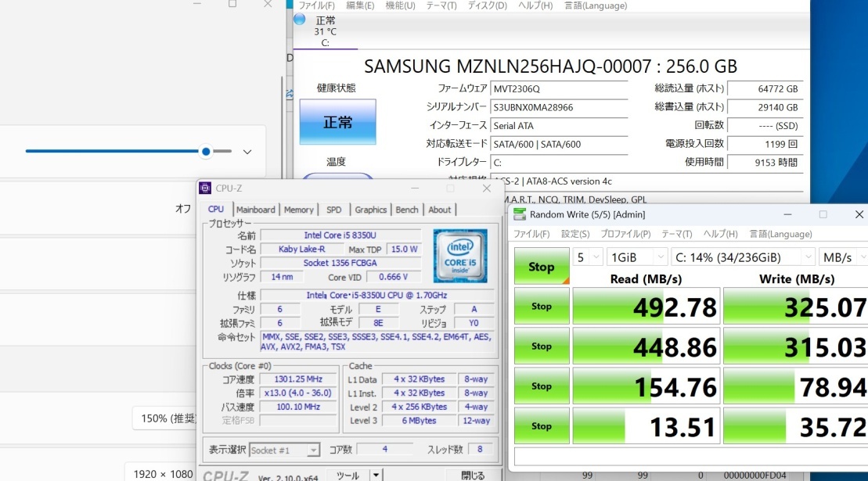Click the 492.78 read result cell
Image resolution: width=868 pixels, height=481 pixels.
point(646,306)
